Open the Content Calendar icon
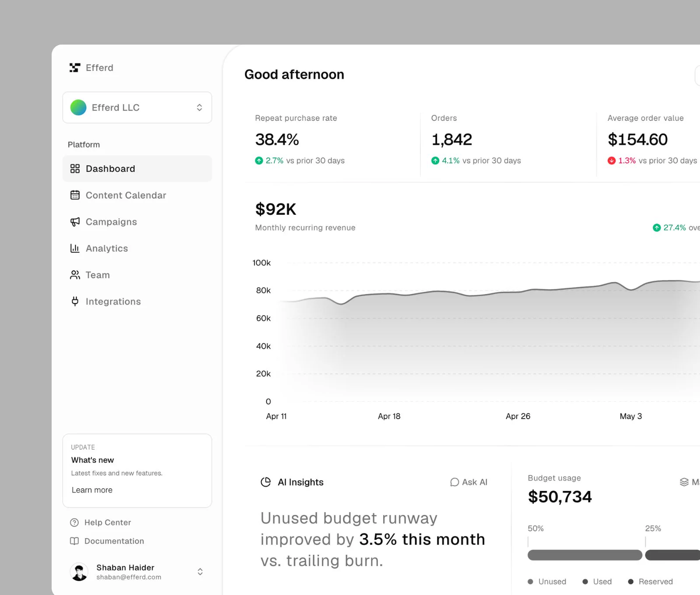 [75, 195]
